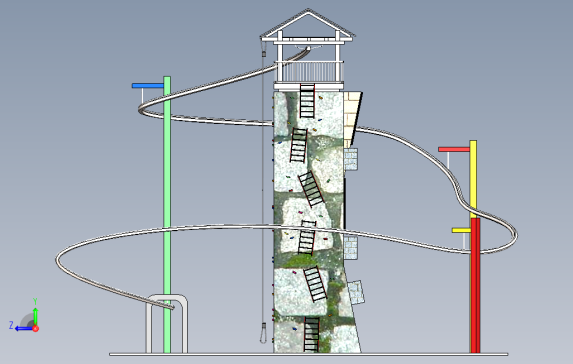Pick the red lower pole on the right

[475, 285]
